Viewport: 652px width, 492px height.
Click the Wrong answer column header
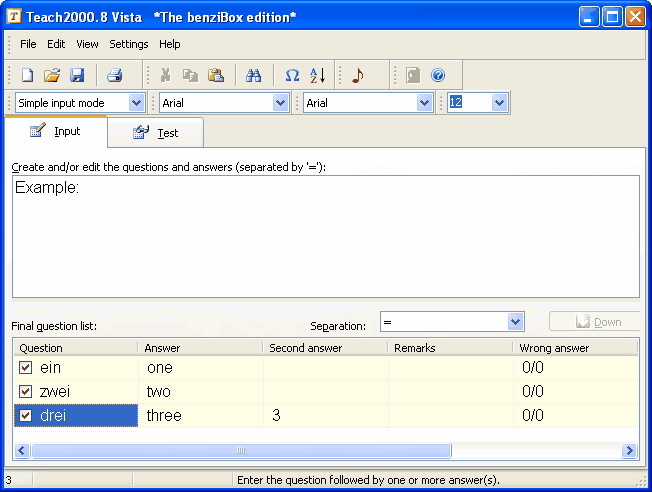click(575, 348)
